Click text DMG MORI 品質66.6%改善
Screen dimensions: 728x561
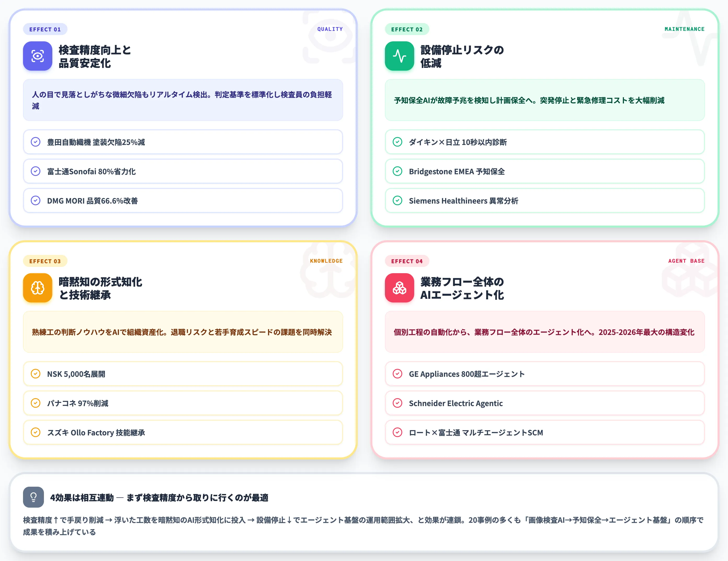click(x=92, y=201)
